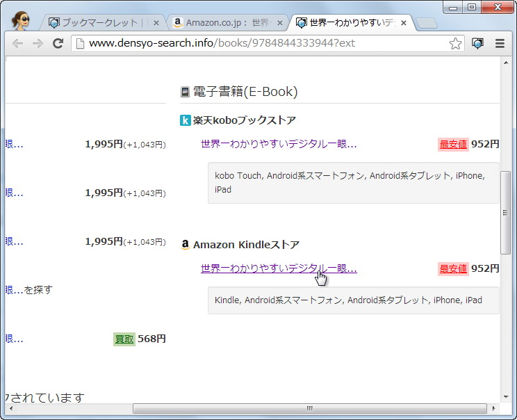The image size is (517, 420).
Task: Close the active 世界一わかりやすい tab
Action: coord(403,23)
